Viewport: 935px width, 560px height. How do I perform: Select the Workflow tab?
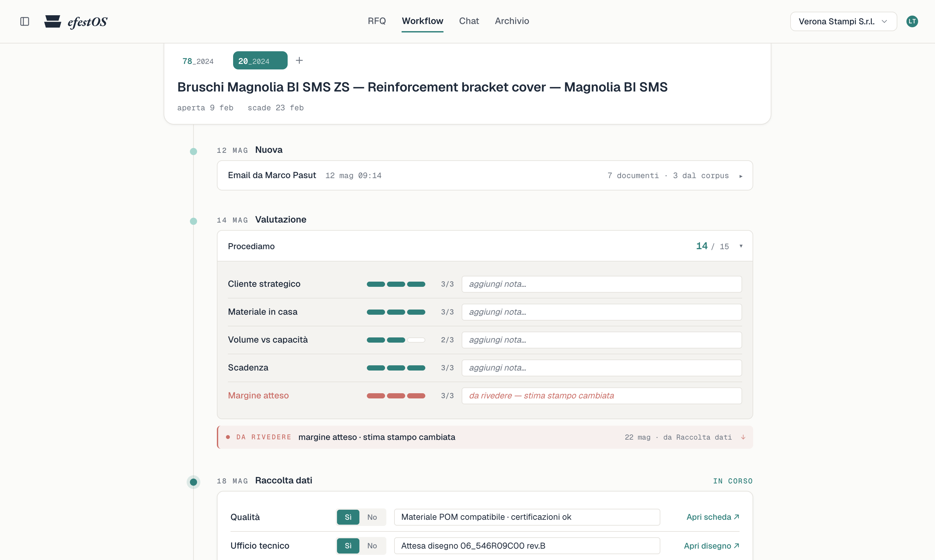point(422,21)
